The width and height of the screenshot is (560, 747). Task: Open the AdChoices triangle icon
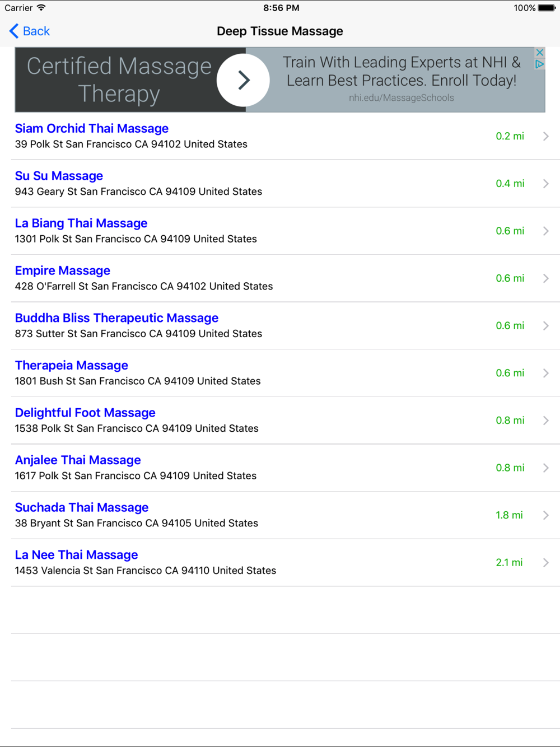[540, 64]
